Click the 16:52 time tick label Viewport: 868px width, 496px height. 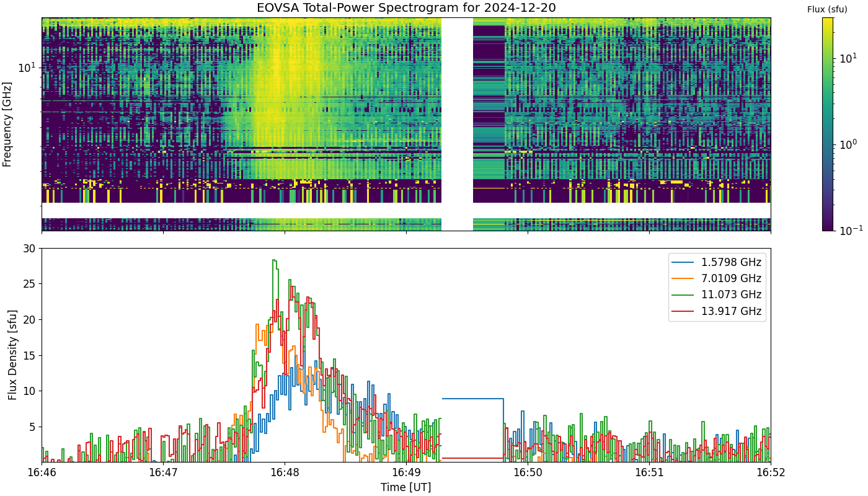771,473
